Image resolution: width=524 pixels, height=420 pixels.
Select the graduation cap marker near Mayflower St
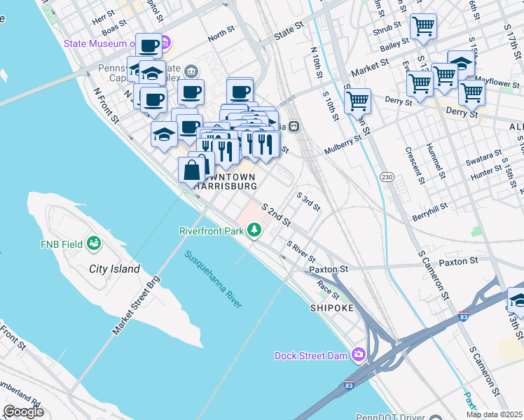pyautogui.click(x=461, y=64)
